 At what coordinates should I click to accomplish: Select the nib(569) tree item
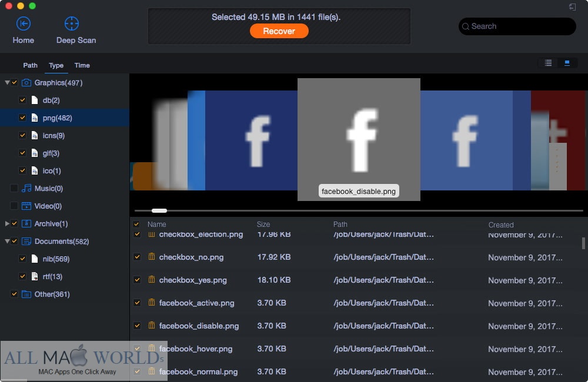(56, 259)
